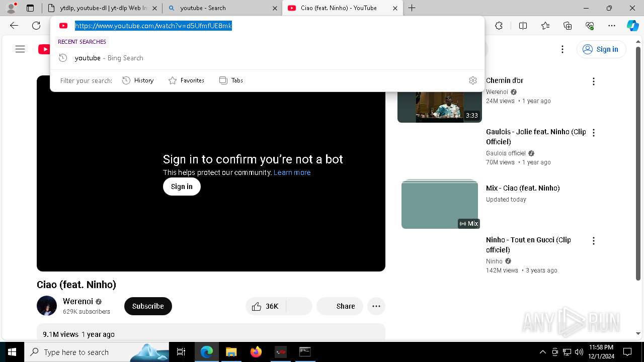Go back to the previous page
The height and width of the screenshot is (362, 644).
[14, 26]
